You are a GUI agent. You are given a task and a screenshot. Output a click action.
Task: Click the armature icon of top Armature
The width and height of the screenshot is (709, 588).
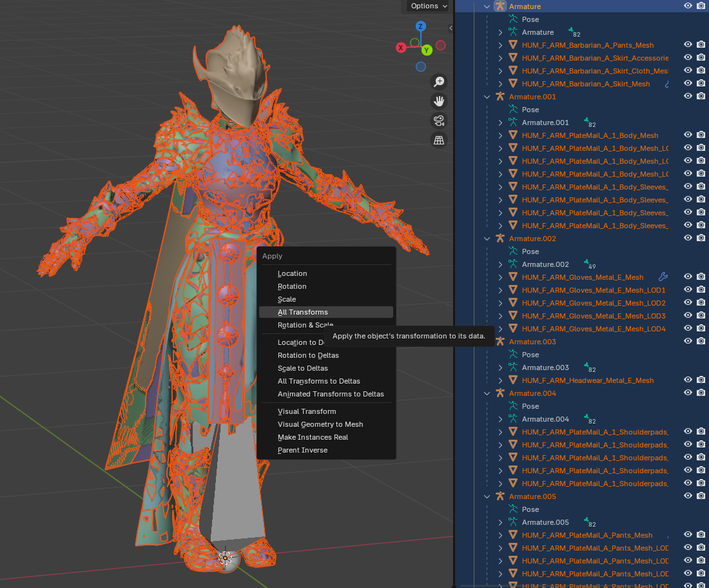[500, 6]
